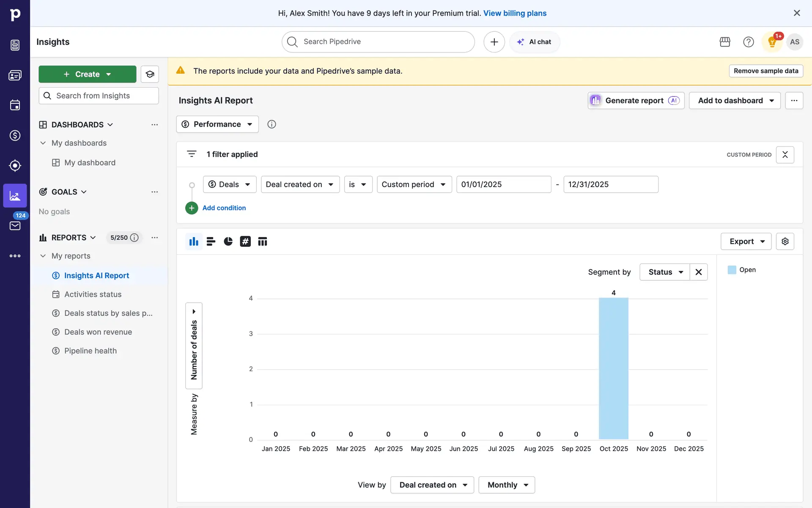Open Deals section in left sidebar
Viewport: 812px width, 508px height.
[x=15, y=135]
